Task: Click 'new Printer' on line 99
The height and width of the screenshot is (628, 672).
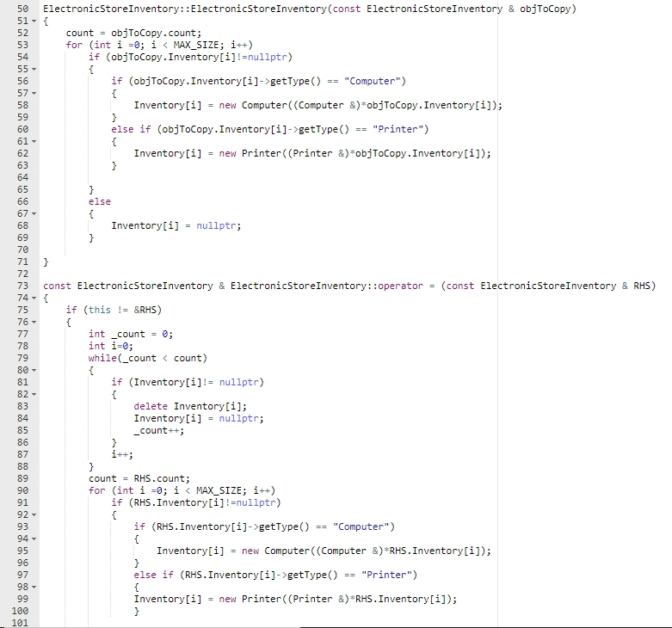Action: coord(250,599)
